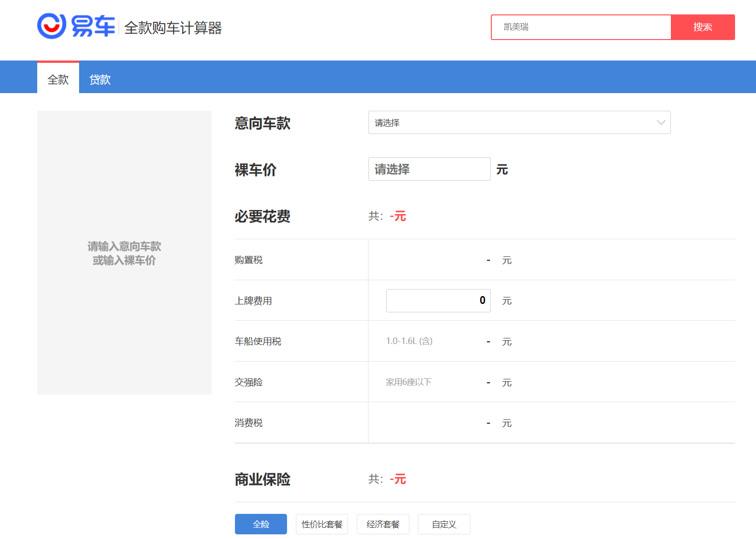Click the 全款购车计算器 page title
Image resolution: width=756 pixels, height=539 pixels.
coord(173,28)
